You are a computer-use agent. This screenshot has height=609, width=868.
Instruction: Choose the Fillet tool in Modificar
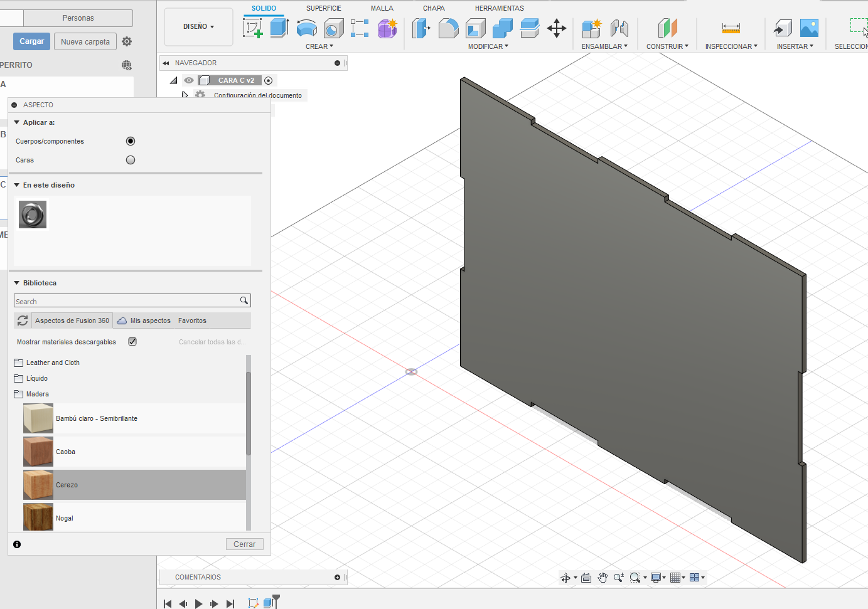pyautogui.click(x=448, y=28)
